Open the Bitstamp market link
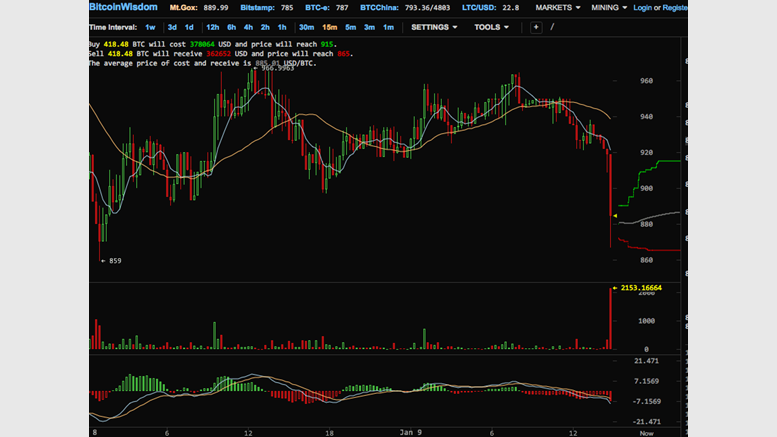Screen dimensions: 777x437 click(x=257, y=8)
